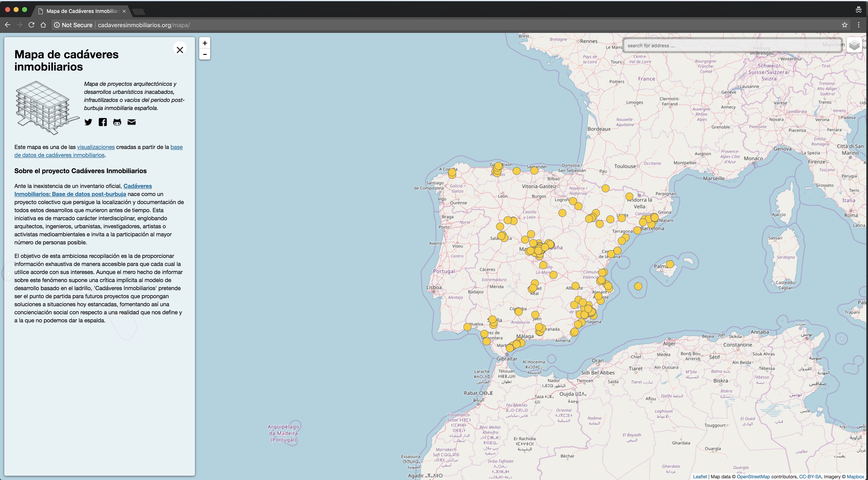The height and width of the screenshot is (480, 868).
Task: Open Cadáveres Inmobiliarios: Base de datos post-burbuja link
Action: pos(83,190)
